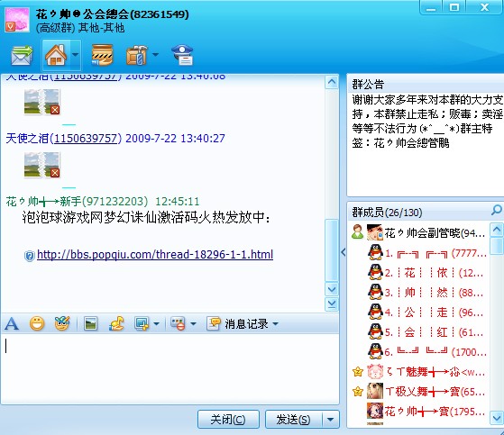Click the group announcement text

point(427,122)
